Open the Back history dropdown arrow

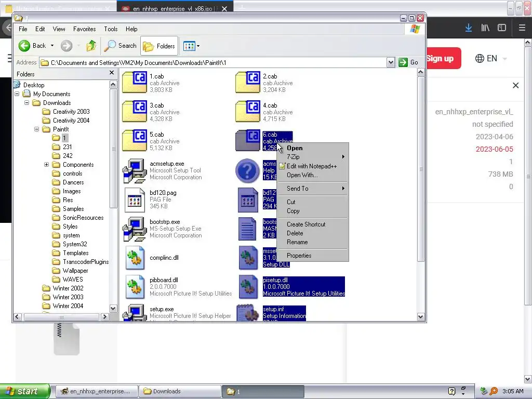click(x=52, y=46)
